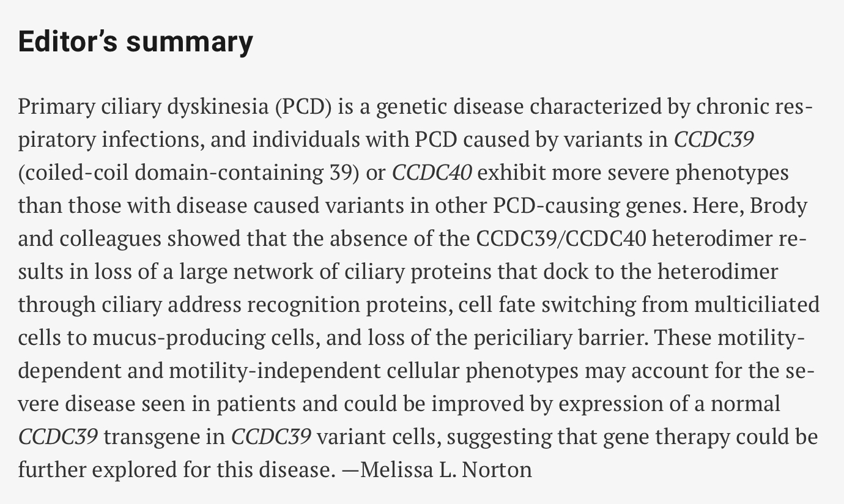Click the italic CCDC40 gene name

[432, 173]
